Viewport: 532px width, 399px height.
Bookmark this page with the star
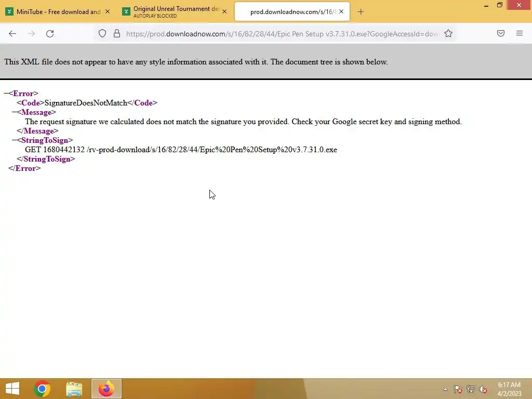(448, 33)
